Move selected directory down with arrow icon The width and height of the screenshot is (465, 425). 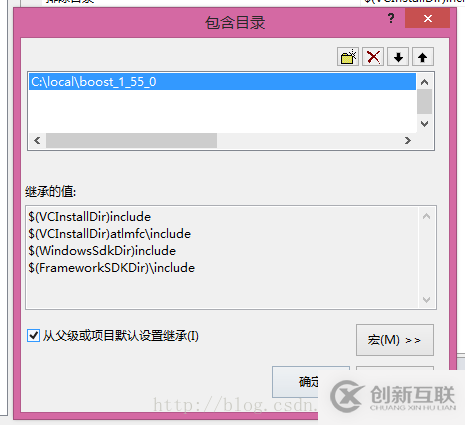point(398,57)
